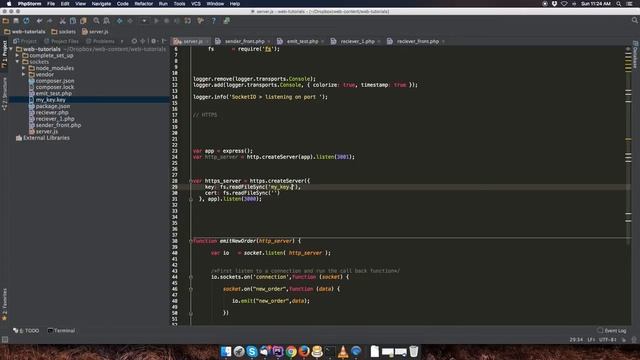This screenshot has width=640, height=360.
Task: Click External Libraries in project tree
Action: click(42, 138)
